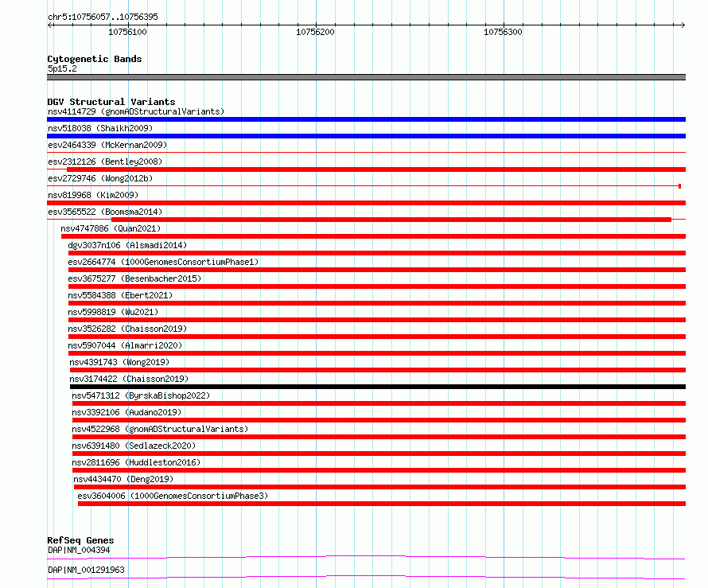Click nsv4434470 (Deng2019) label
The height and width of the screenshot is (588, 708).
(x=123, y=479)
